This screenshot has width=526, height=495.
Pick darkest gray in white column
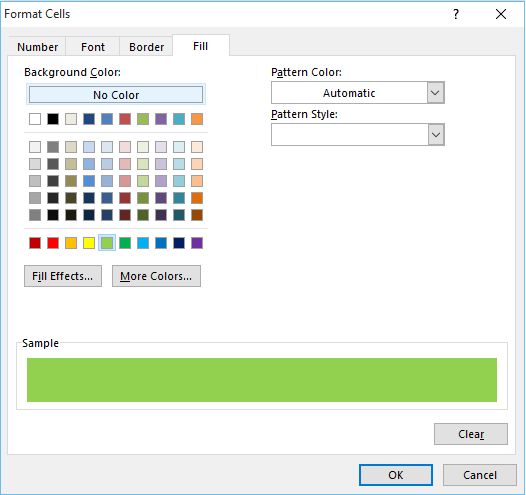point(35,215)
